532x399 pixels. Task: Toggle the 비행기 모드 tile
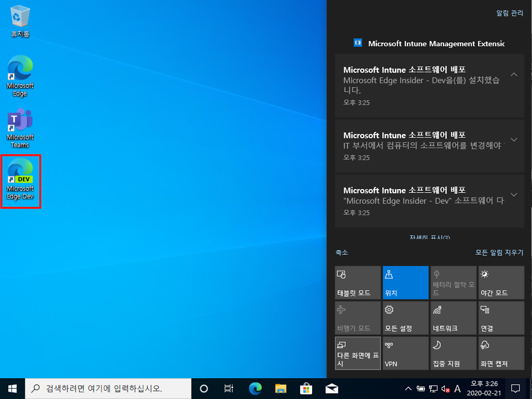pyautogui.click(x=358, y=318)
